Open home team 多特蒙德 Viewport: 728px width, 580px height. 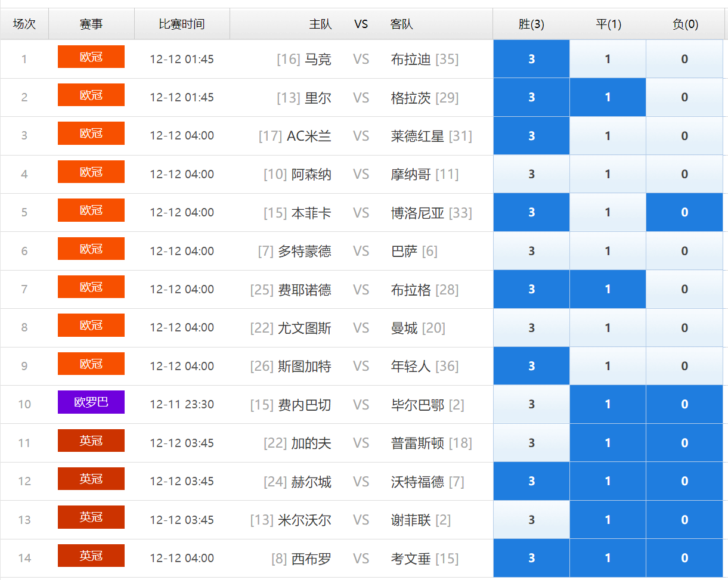point(305,252)
